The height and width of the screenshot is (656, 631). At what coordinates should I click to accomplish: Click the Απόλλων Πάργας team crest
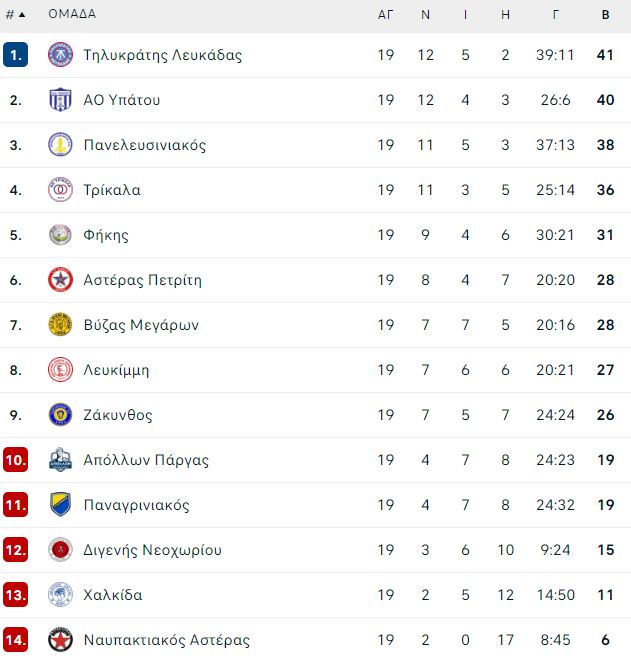tap(60, 460)
